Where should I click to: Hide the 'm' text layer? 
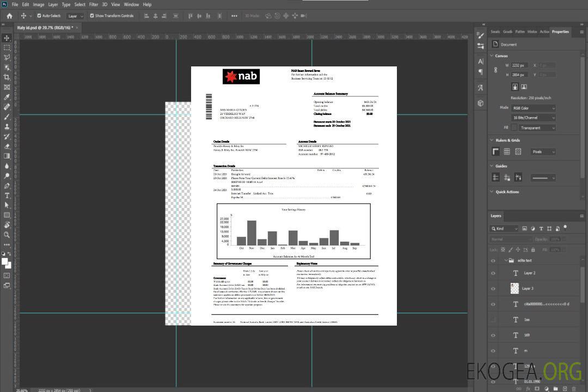click(x=493, y=351)
